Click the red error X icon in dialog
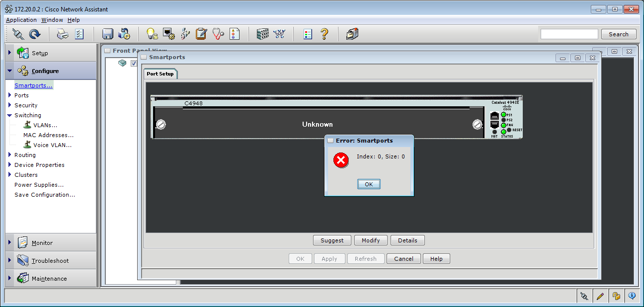 [x=341, y=160]
